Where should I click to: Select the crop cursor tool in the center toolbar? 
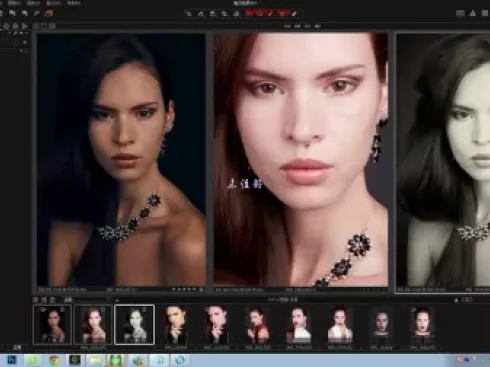tap(224, 14)
